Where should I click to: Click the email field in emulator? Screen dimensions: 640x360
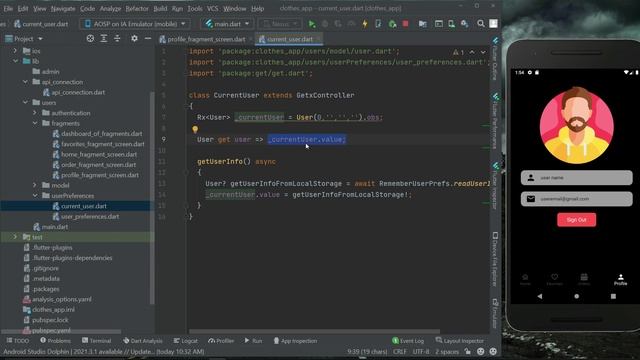(576, 199)
